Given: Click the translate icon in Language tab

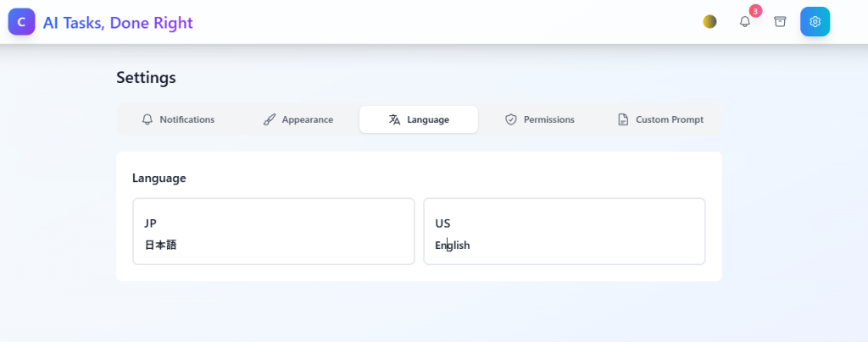Looking at the screenshot, I should point(395,119).
